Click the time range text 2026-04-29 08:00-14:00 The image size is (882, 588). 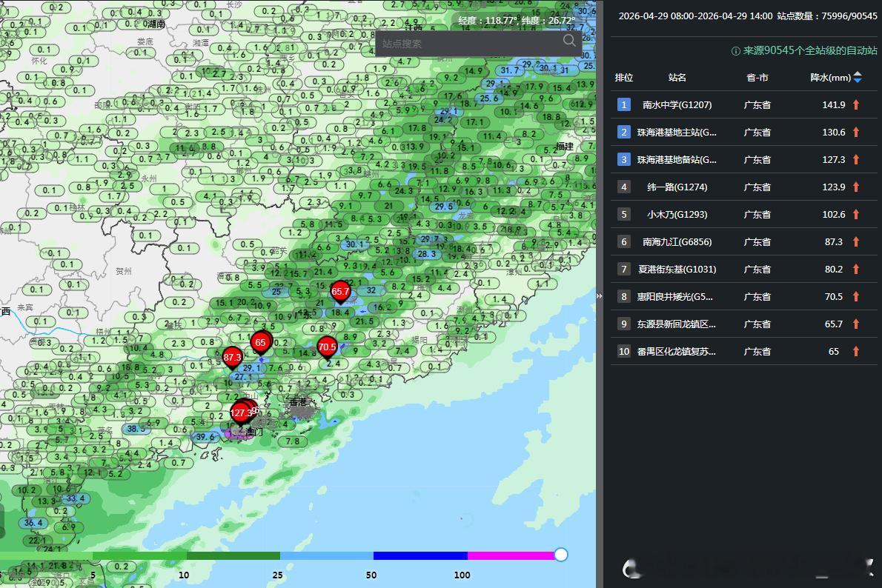695,16
